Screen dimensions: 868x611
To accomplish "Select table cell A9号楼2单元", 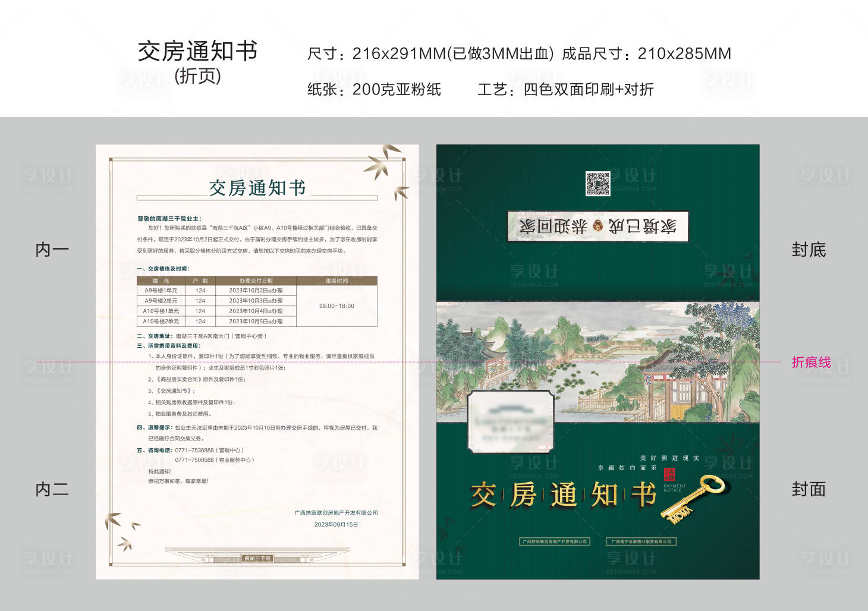I will click(161, 301).
